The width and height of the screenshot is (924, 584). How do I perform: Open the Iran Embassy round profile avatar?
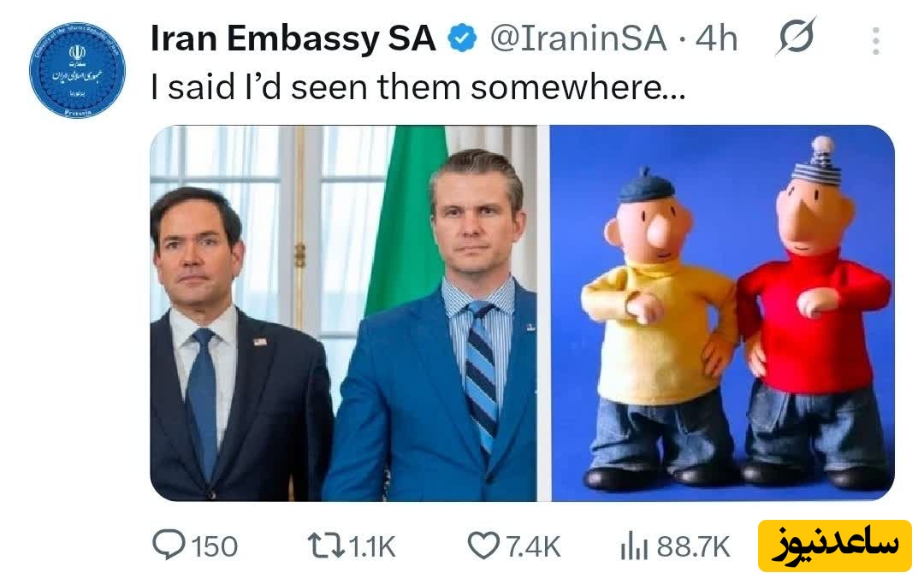click(77, 70)
